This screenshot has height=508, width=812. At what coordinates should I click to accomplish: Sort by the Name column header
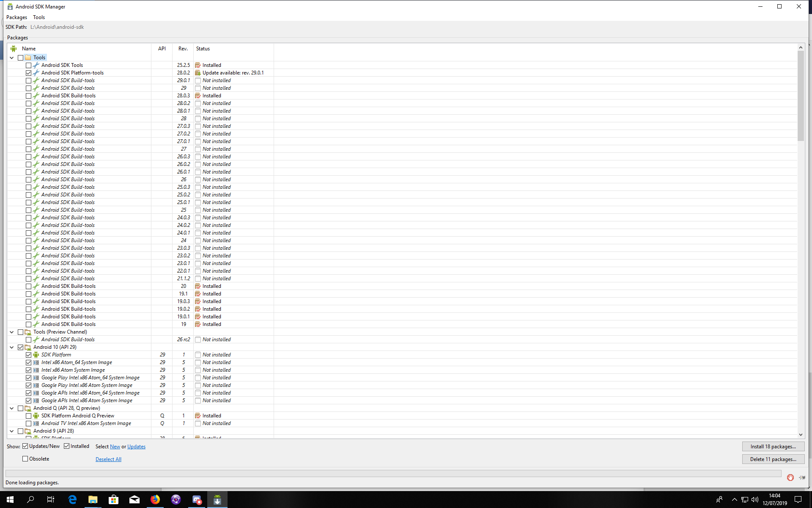(79, 49)
